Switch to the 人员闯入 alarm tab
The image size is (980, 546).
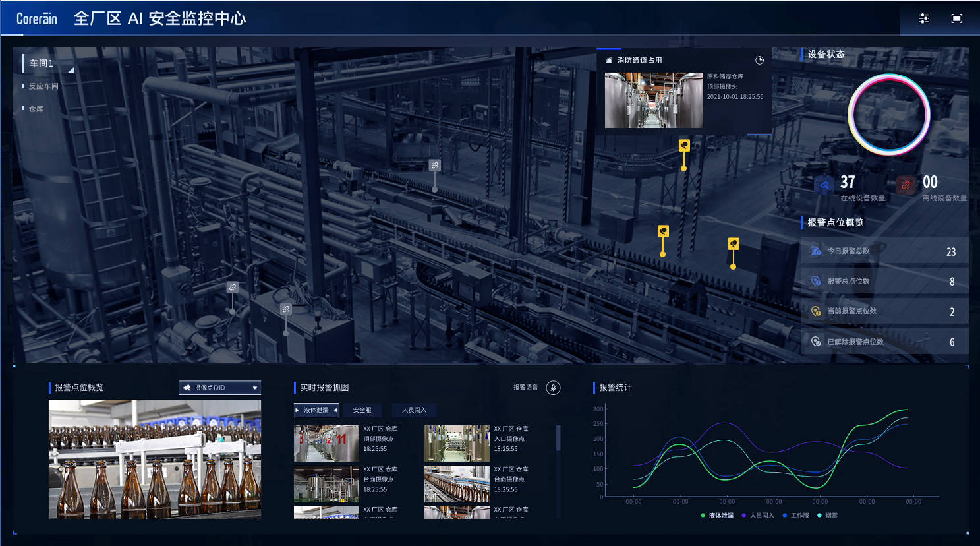pyautogui.click(x=414, y=410)
